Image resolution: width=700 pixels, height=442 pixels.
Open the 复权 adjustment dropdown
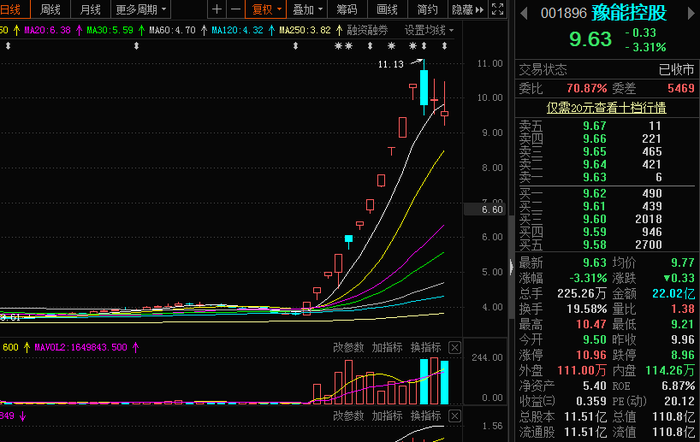(266, 9)
